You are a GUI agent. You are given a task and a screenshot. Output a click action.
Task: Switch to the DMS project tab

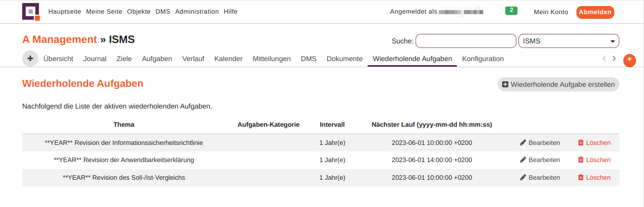(309, 59)
